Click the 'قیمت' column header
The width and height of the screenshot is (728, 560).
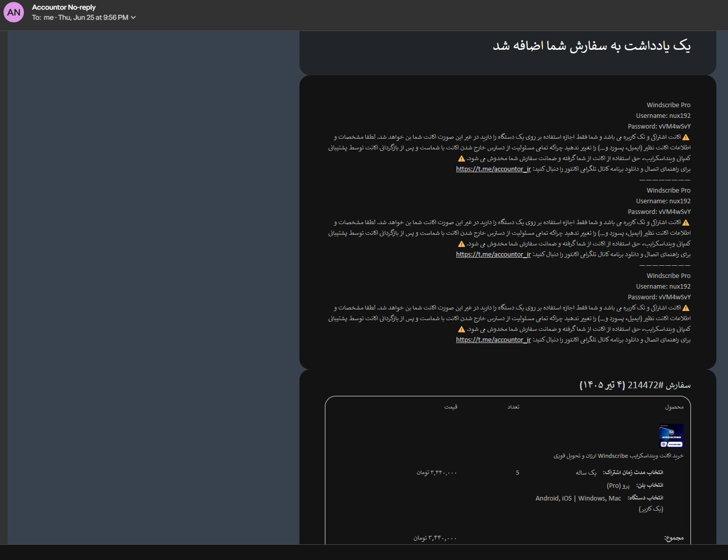[x=451, y=407]
